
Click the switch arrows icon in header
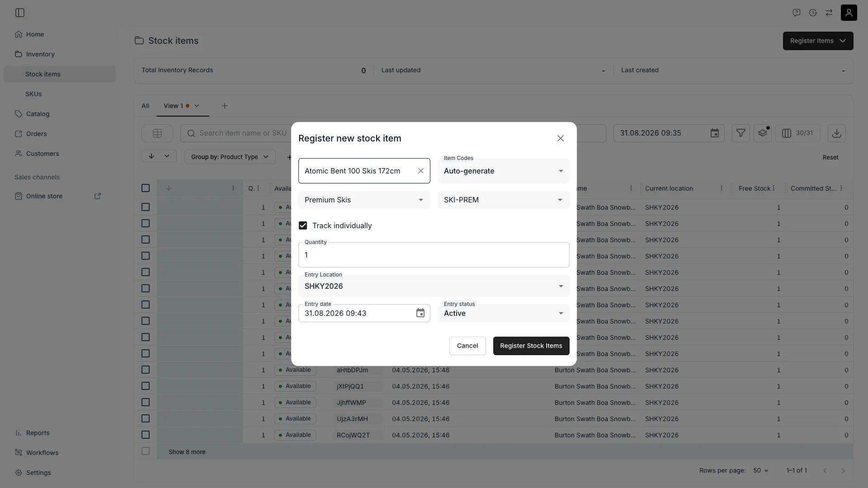coord(829,13)
